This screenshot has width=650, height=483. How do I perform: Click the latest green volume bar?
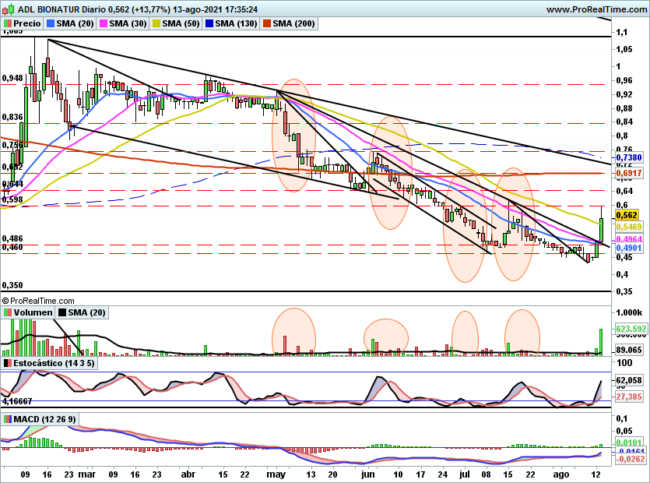point(601,342)
